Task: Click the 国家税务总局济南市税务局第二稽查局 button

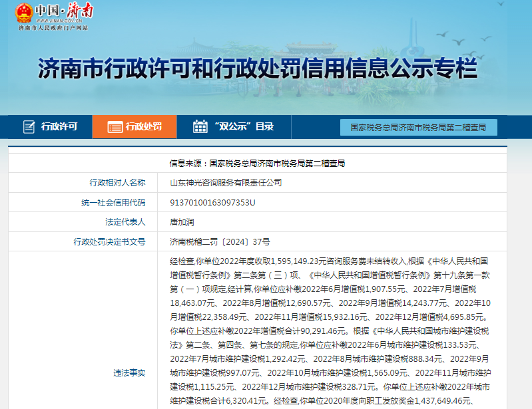Action: tap(419, 128)
